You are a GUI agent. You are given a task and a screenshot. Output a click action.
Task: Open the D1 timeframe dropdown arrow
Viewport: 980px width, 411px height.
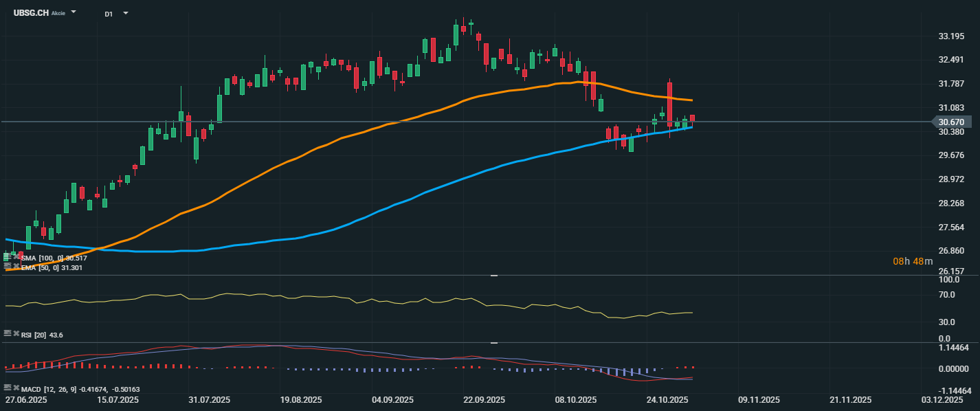[x=125, y=13]
